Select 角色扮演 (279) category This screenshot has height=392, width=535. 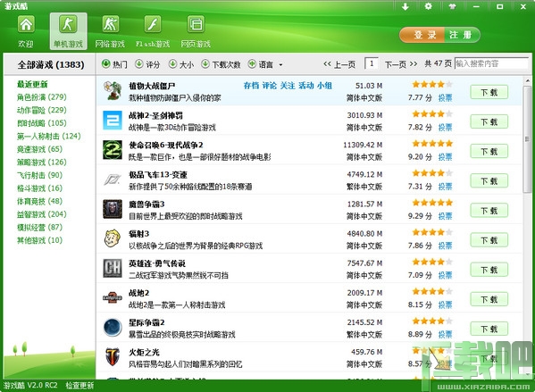pos(42,97)
